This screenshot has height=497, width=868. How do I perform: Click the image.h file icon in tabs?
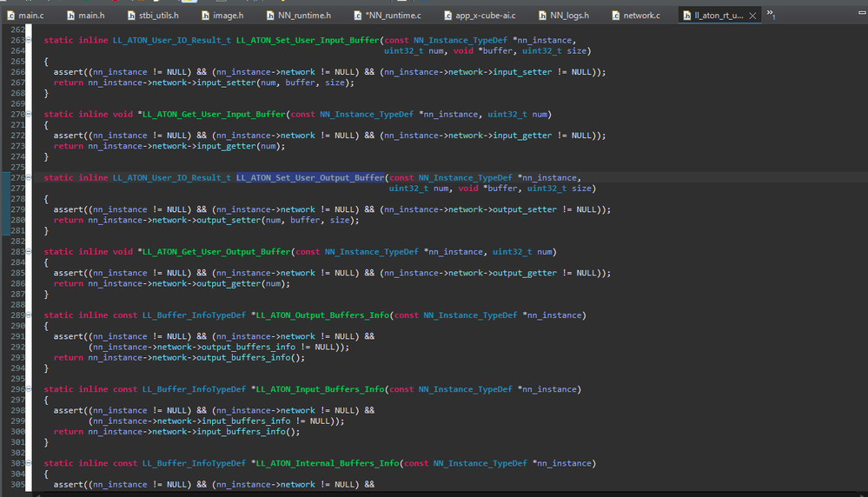[x=206, y=16]
